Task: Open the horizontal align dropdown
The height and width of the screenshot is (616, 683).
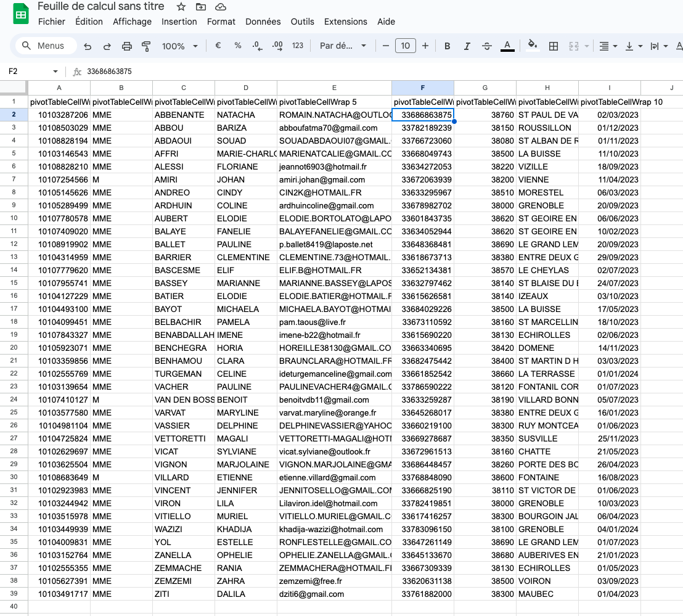Action: tap(607, 46)
